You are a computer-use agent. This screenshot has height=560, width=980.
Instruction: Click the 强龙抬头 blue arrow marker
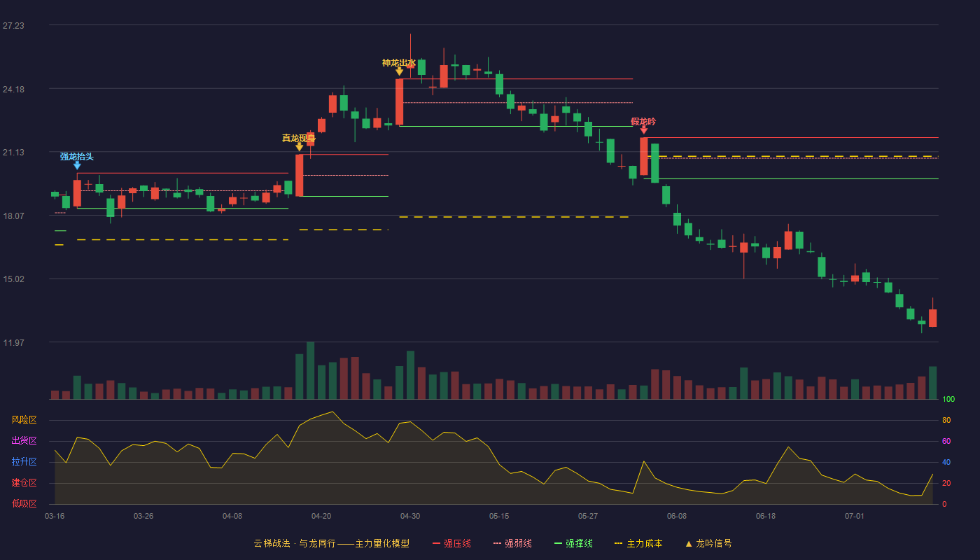point(77,165)
